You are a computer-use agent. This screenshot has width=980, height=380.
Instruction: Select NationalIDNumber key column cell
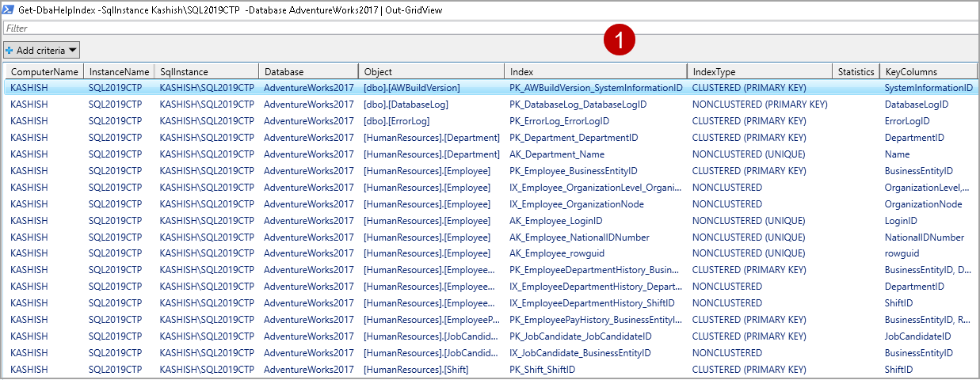pyautogui.click(x=925, y=237)
